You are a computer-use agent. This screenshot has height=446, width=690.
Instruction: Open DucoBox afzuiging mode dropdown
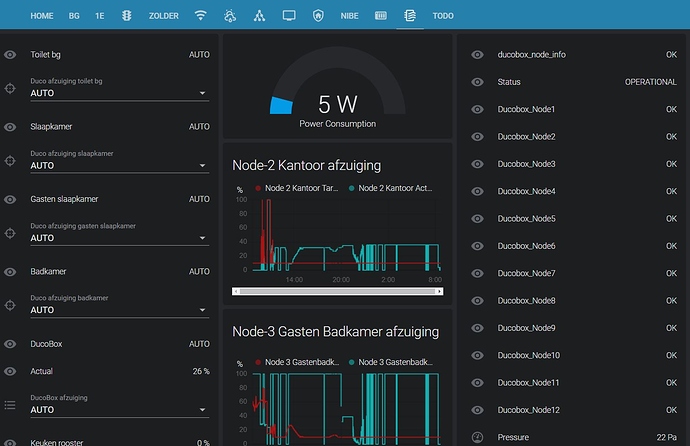coord(119,410)
